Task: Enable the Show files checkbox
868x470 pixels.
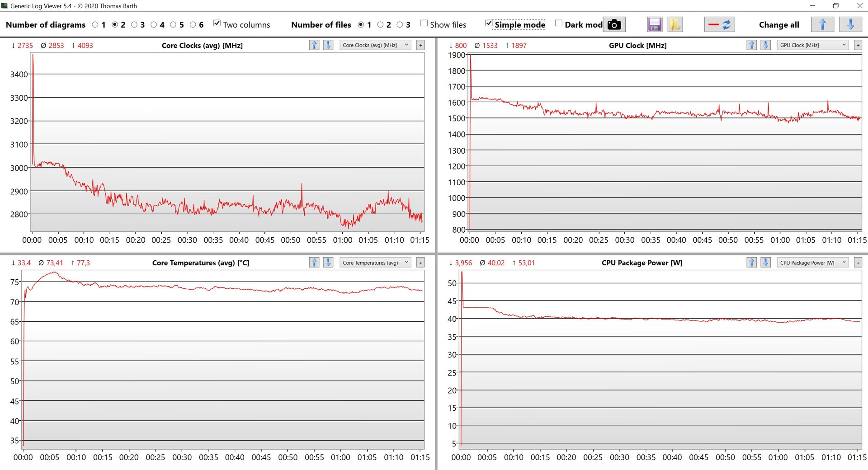Action: 424,23
